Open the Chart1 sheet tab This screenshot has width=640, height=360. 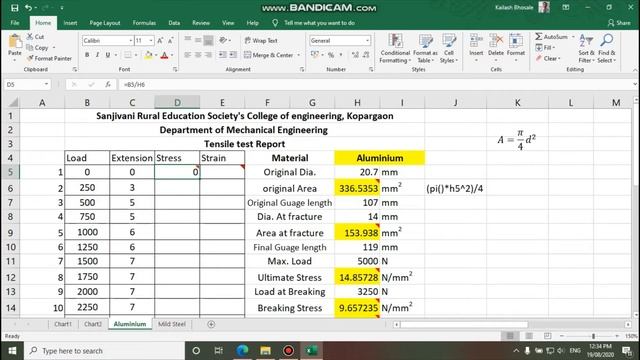point(63,324)
